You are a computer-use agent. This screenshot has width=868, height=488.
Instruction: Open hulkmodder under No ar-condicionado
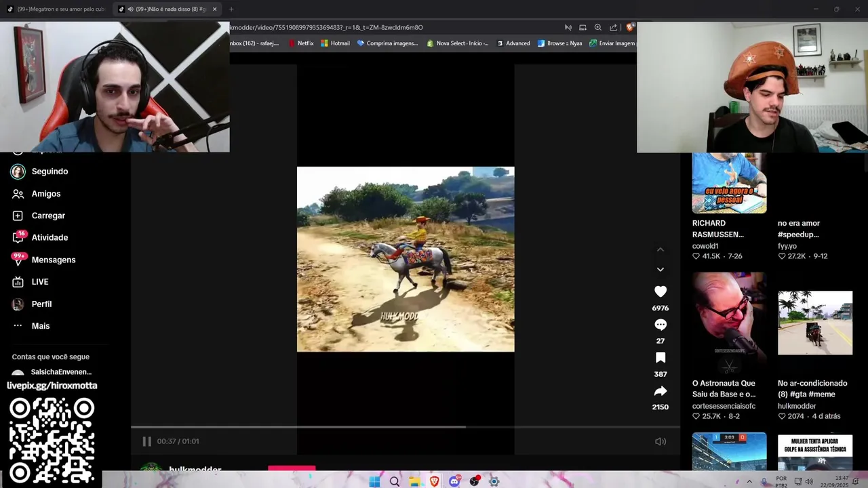click(x=797, y=406)
